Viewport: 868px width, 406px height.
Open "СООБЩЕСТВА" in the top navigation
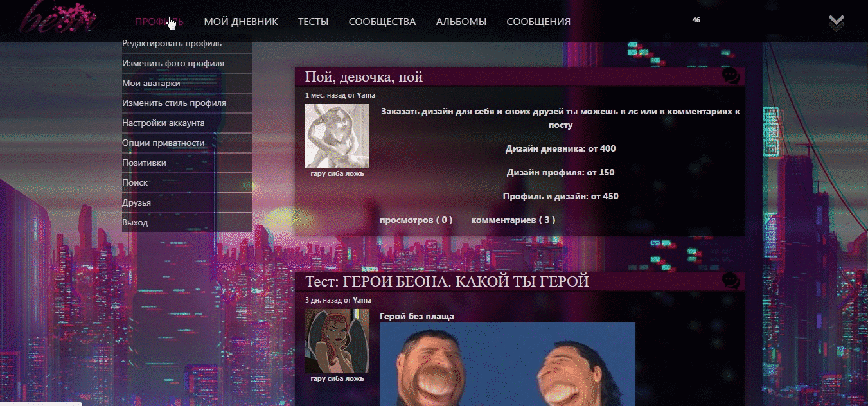tap(382, 22)
